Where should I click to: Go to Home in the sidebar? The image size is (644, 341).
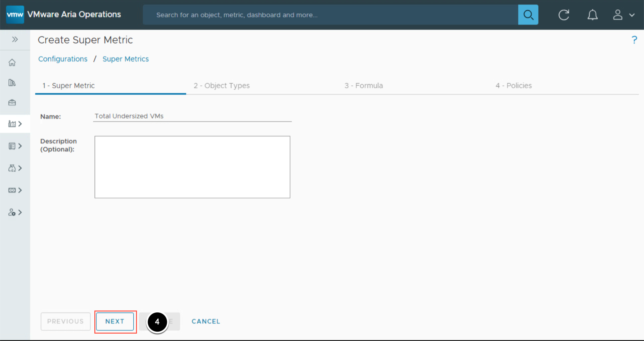[x=12, y=62]
